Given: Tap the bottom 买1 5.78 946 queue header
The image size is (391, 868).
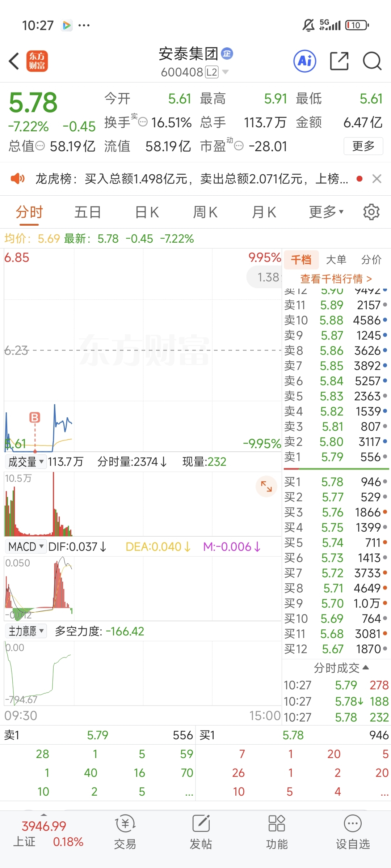Looking at the screenshot, I should (x=294, y=735).
